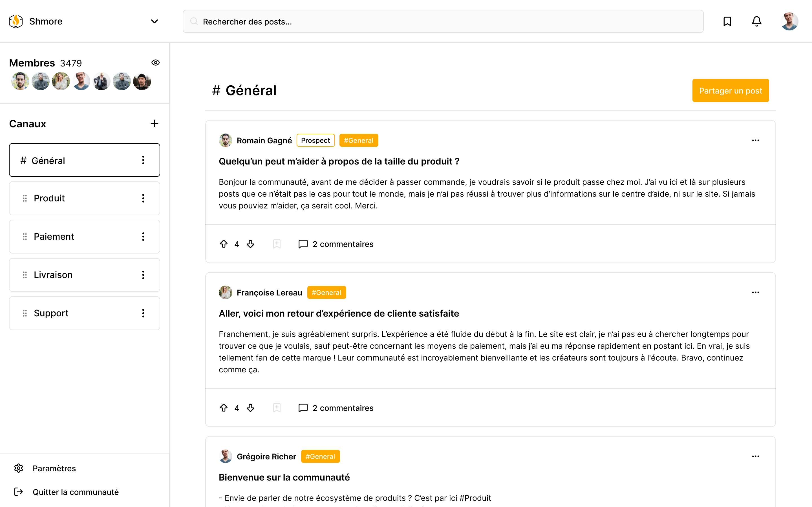Toggle bookmark on Françoise Lereau's post
The height and width of the screenshot is (507, 812).
tap(277, 408)
